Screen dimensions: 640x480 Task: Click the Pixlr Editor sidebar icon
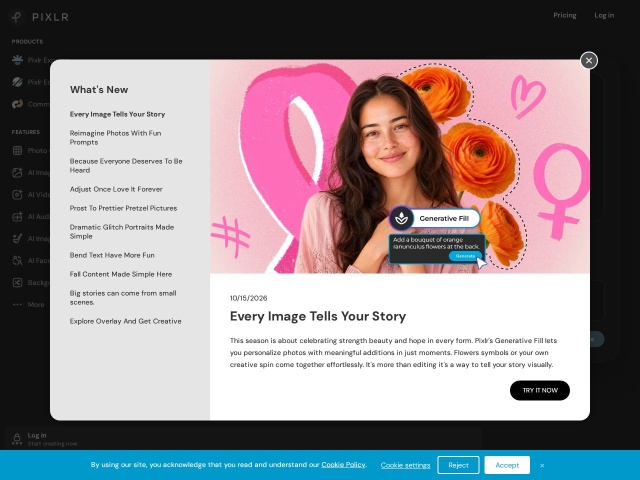pos(17,82)
